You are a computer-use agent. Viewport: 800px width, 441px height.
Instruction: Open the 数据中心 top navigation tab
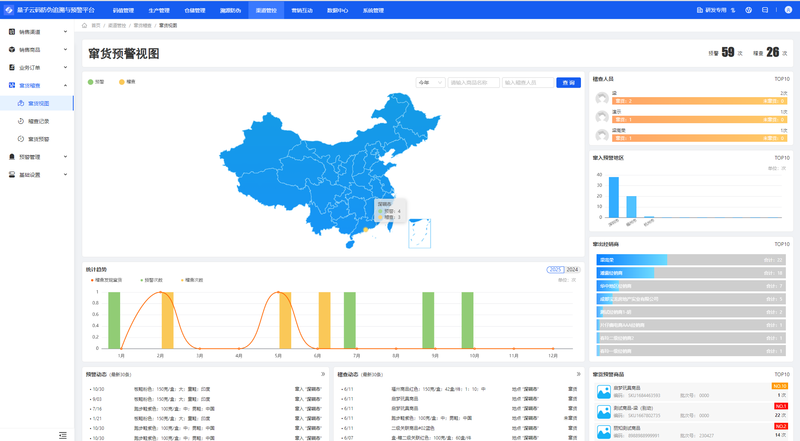coord(337,10)
